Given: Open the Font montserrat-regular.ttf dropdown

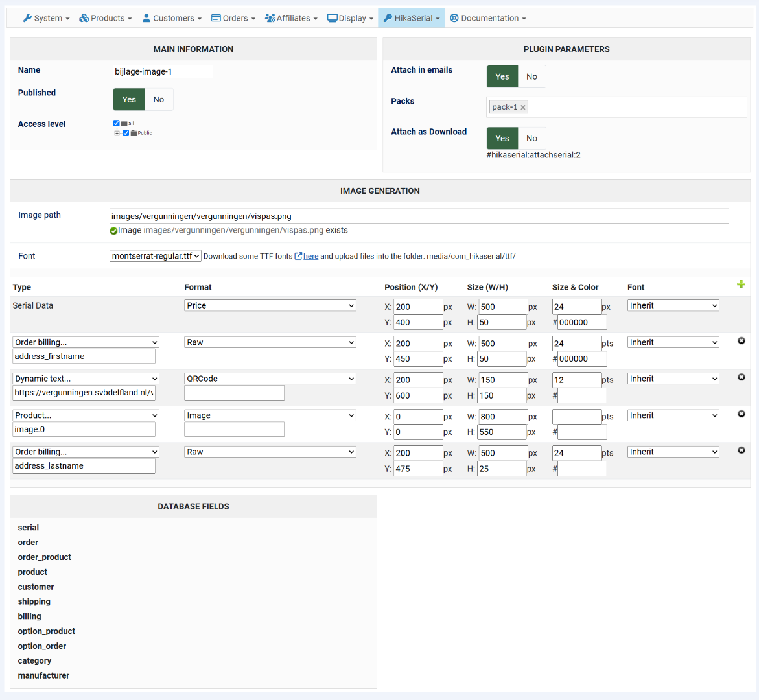Looking at the screenshot, I should 156,256.
